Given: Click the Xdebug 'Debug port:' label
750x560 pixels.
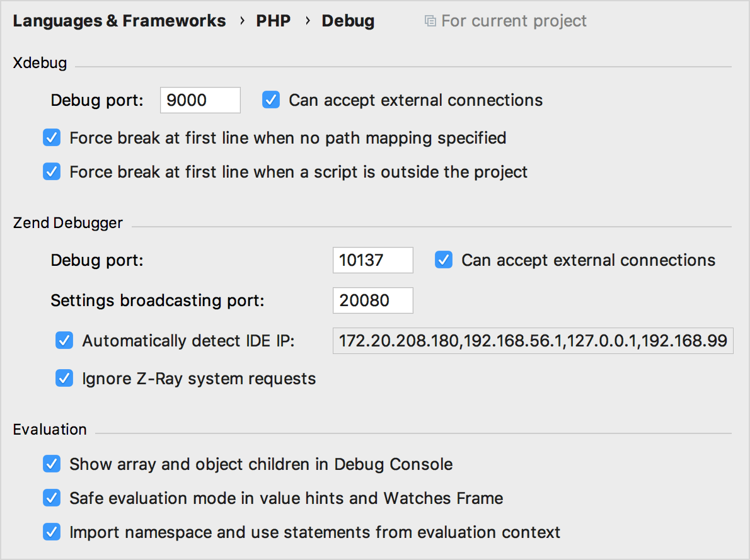Looking at the screenshot, I should (97, 100).
